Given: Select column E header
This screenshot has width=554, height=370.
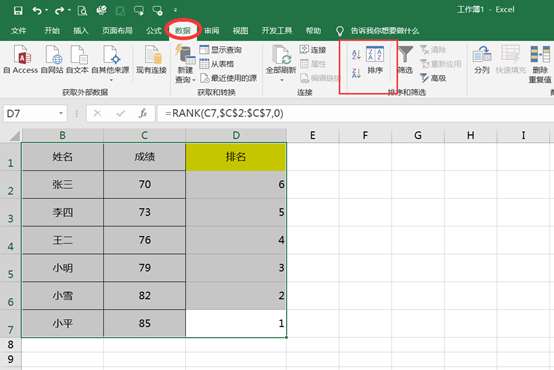Looking at the screenshot, I should pyautogui.click(x=313, y=135).
